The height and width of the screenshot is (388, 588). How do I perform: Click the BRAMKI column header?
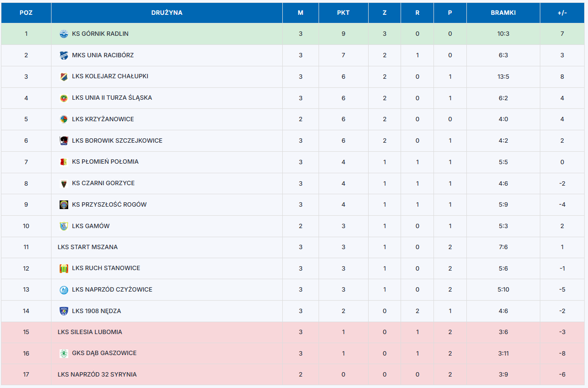point(503,13)
